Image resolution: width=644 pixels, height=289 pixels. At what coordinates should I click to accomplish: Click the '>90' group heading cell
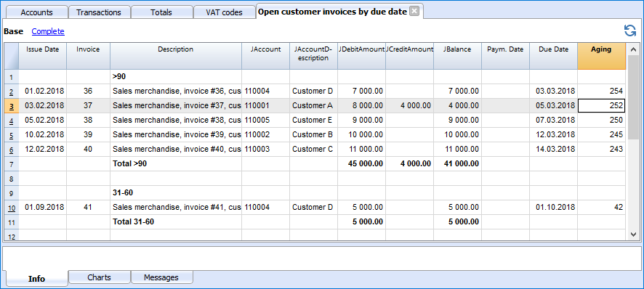[x=176, y=77]
